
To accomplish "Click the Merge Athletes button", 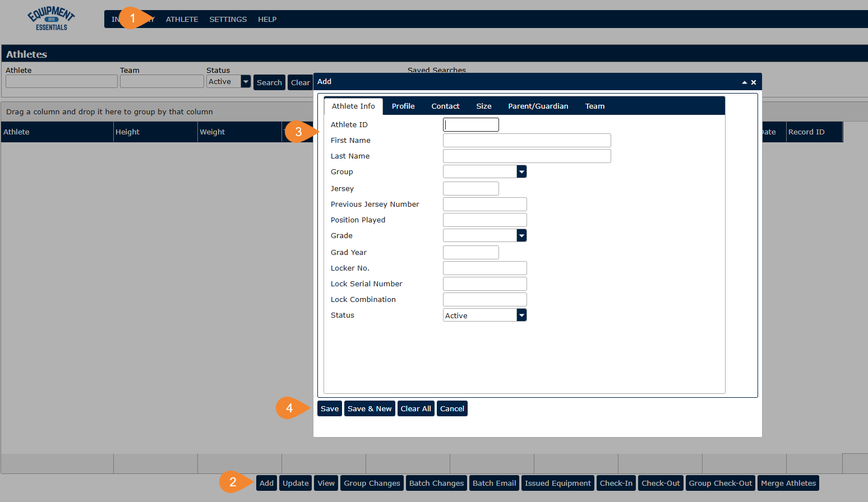I will coord(788,483).
